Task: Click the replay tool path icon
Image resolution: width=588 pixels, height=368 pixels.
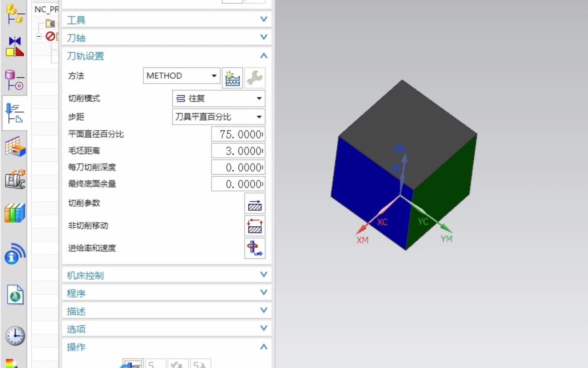Action: point(156,364)
